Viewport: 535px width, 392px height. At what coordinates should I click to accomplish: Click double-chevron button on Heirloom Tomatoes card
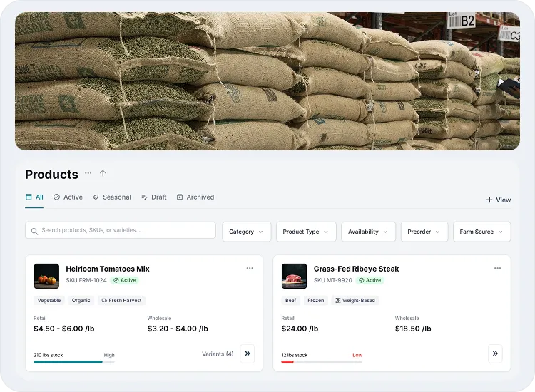pyautogui.click(x=247, y=354)
